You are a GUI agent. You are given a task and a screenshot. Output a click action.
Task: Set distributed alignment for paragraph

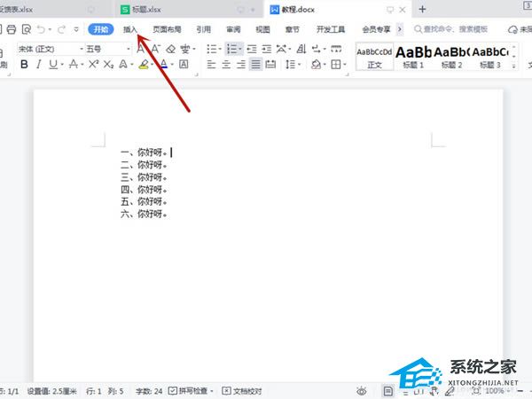tap(270, 64)
